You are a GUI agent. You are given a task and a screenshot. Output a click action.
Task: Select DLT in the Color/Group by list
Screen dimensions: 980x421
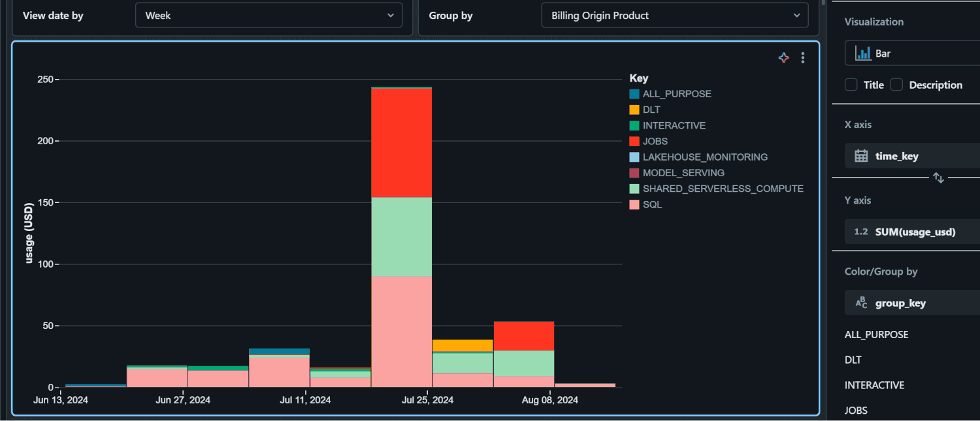pyautogui.click(x=853, y=360)
